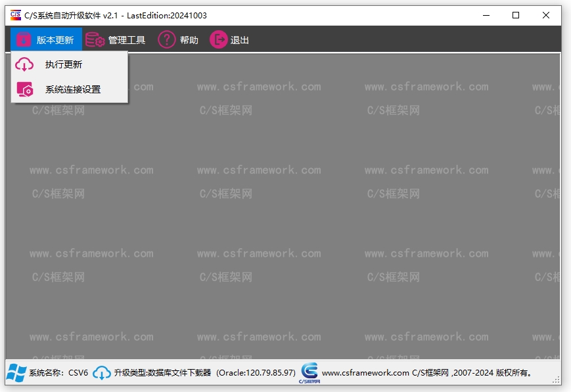Click the gift box icon for 版本更新
Image resolution: width=571 pixels, height=392 pixels.
(x=24, y=40)
